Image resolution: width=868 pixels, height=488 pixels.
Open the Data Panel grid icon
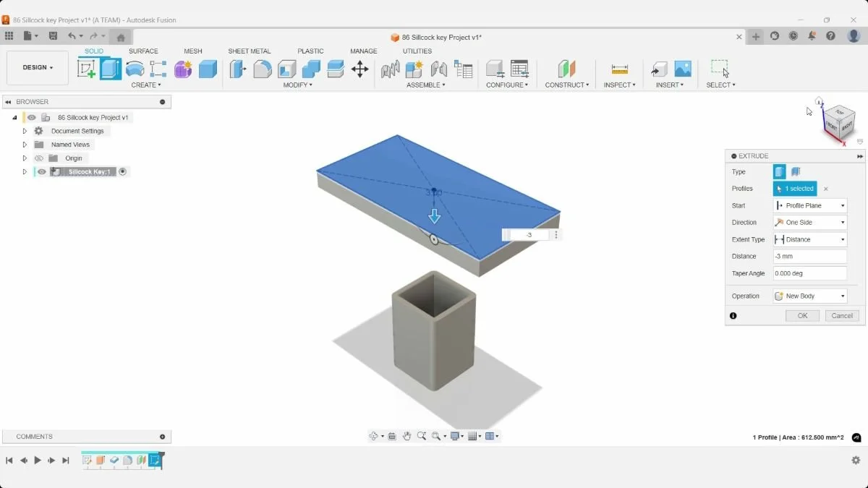9,36
